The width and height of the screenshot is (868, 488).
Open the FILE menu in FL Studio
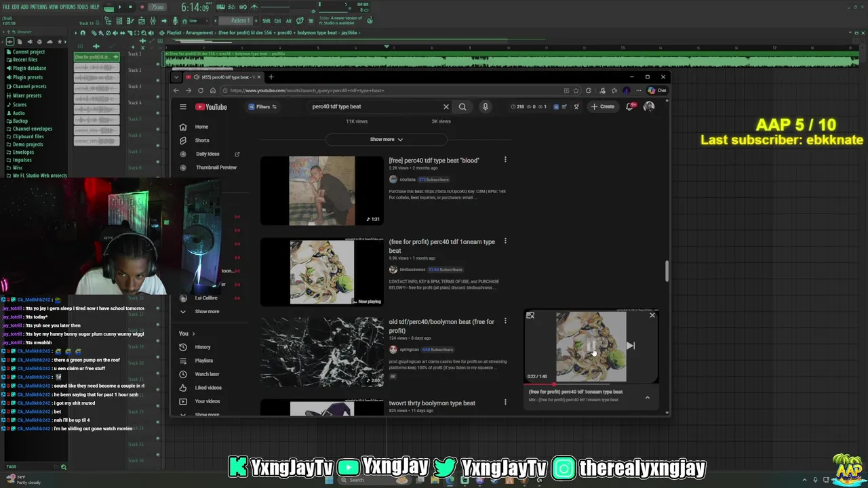point(6,7)
